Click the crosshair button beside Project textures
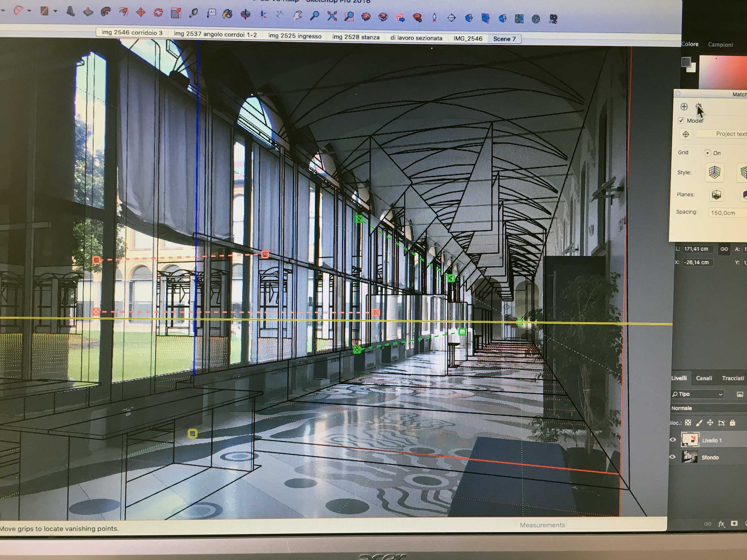This screenshot has width=747, height=560. (685, 134)
